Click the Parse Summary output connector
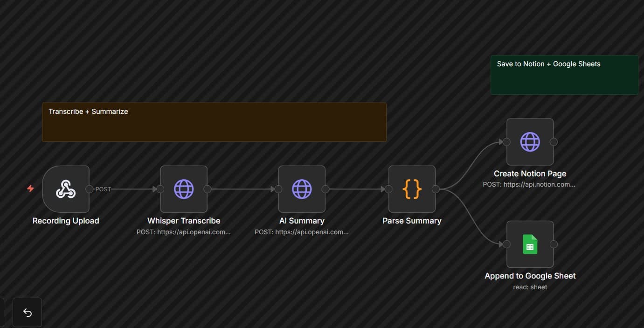The width and height of the screenshot is (644, 328). coord(436,189)
